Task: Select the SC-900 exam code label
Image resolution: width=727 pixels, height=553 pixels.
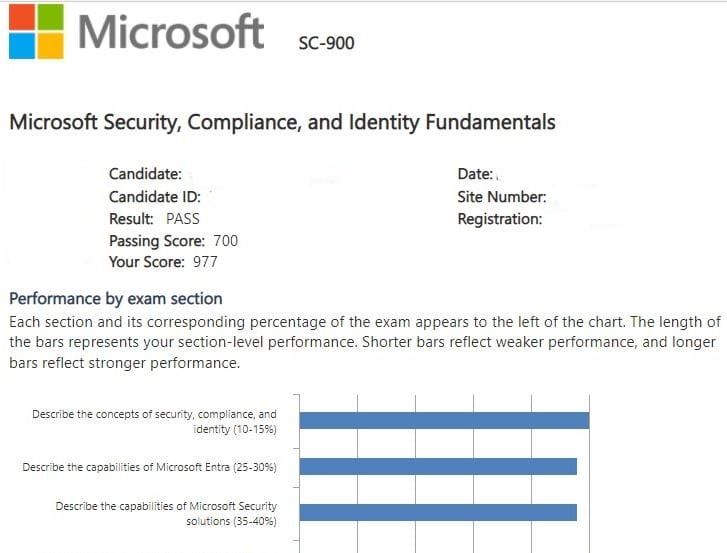Action: tap(326, 43)
